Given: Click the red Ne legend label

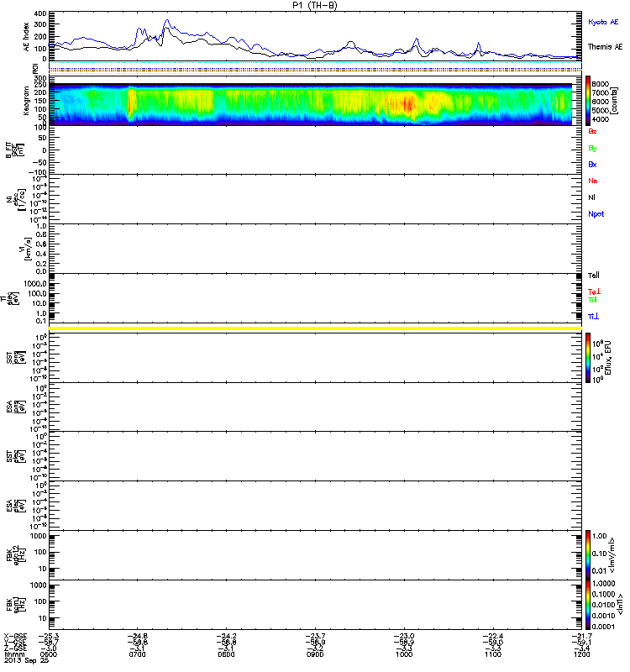Looking at the screenshot, I should tap(592, 181).
